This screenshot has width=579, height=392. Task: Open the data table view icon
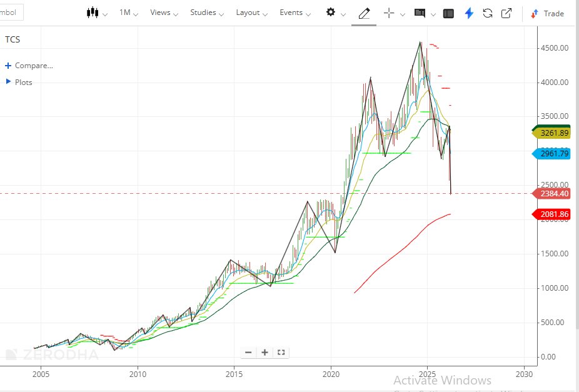448,14
